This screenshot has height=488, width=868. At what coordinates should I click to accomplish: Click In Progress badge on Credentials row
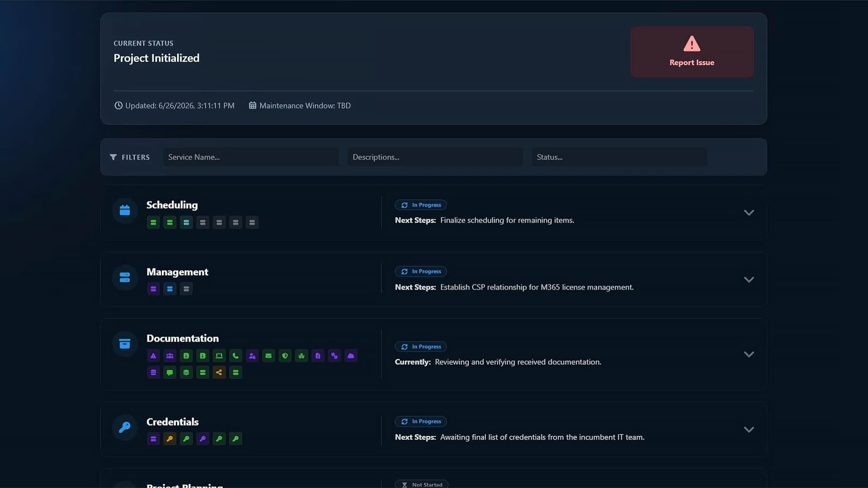tap(421, 422)
